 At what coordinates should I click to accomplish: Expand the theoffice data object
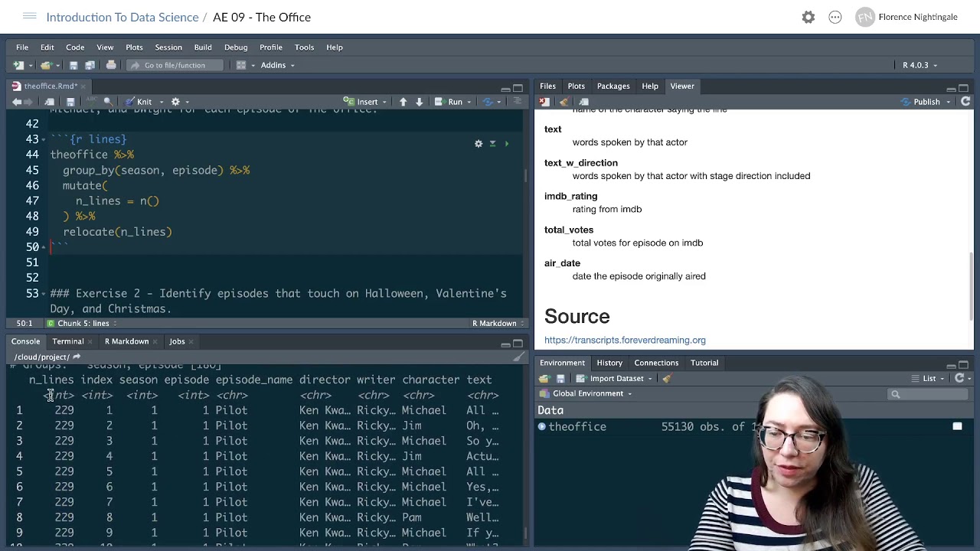pyautogui.click(x=542, y=426)
